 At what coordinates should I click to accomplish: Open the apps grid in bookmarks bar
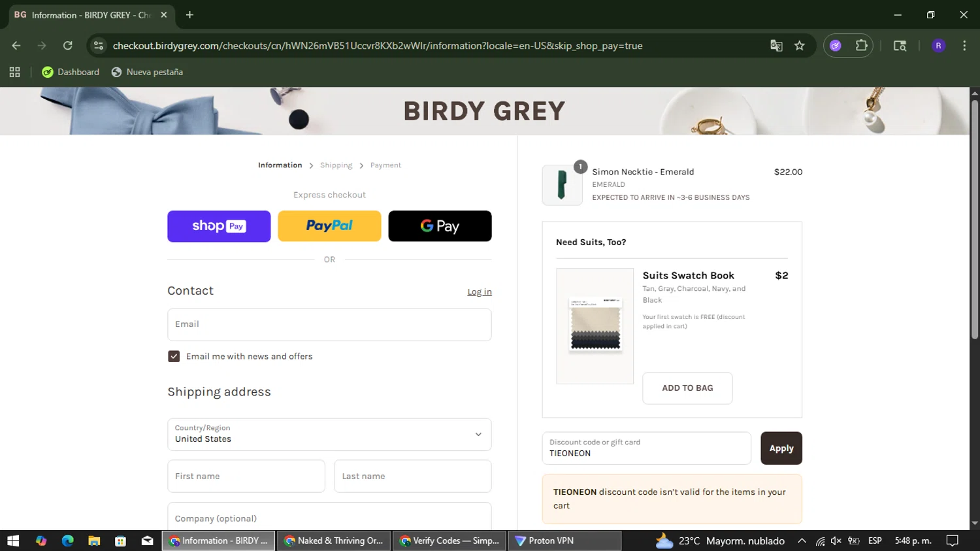point(14,72)
